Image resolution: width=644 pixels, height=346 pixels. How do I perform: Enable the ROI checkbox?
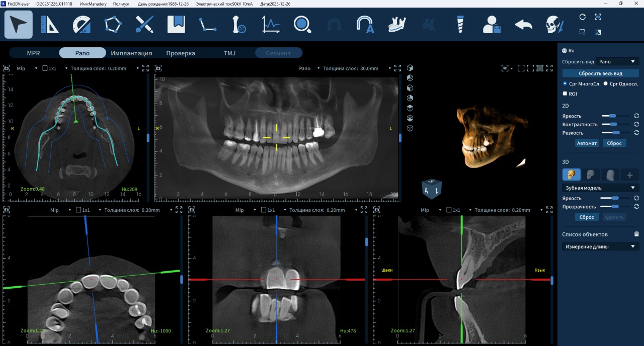[565, 94]
